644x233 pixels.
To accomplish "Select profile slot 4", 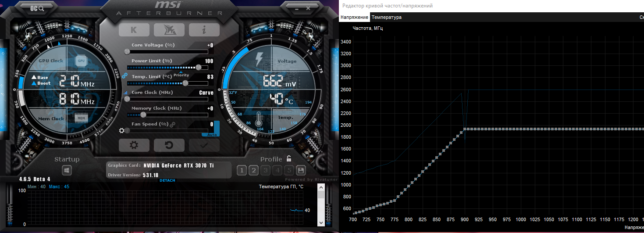I will [x=277, y=170].
